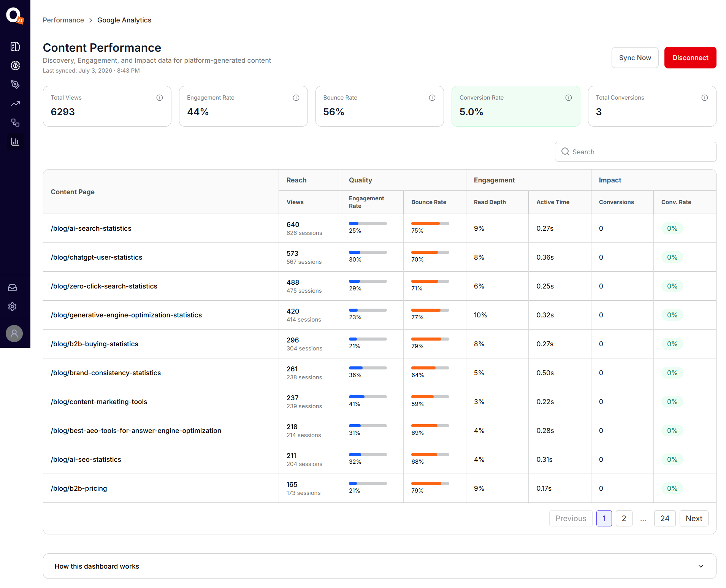The image size is (726, 588).
Task: Click into the Search field
Action: (636, 152)
